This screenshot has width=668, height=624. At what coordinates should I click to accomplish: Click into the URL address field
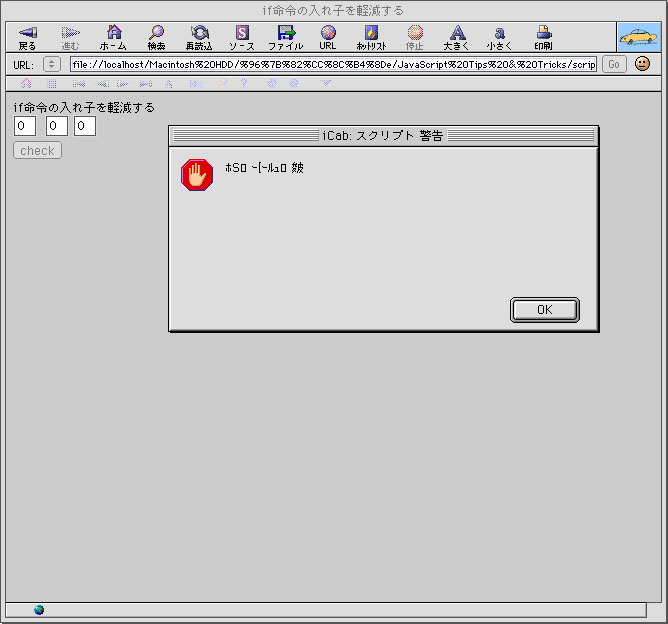pyautogui.click(x=334, y=64)
